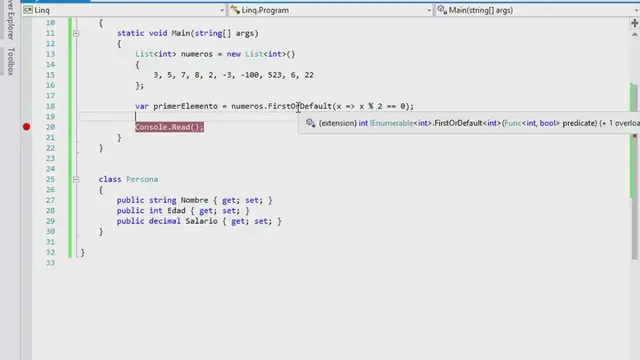Remove the breakpoint on line 20
640x360 pixels.
(27, 127)
